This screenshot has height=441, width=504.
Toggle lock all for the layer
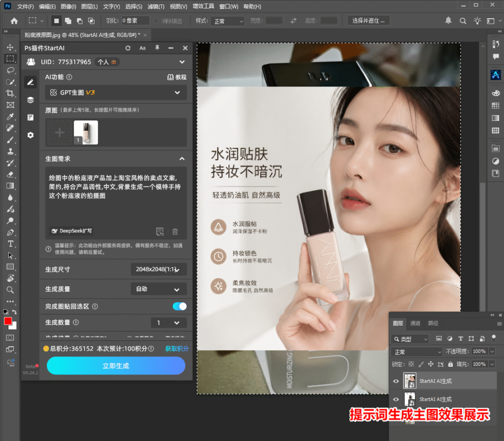[x=450, y=364]
